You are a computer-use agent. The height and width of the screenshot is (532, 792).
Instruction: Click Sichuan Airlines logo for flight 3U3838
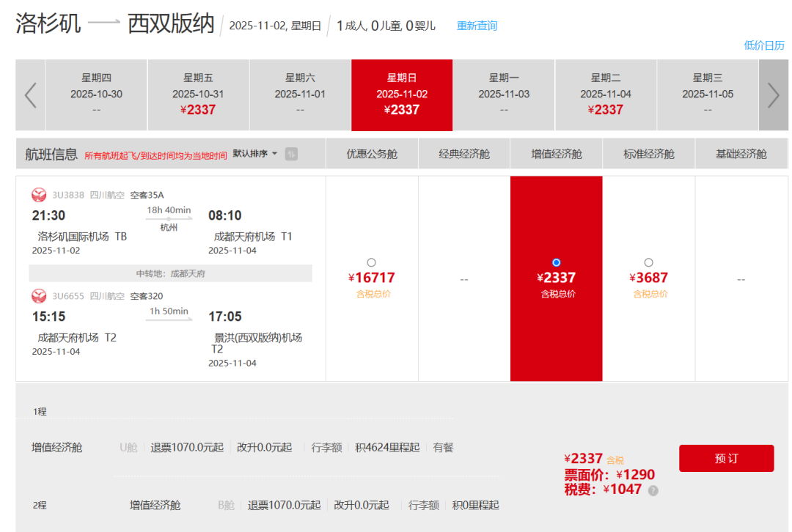(39, 195)
